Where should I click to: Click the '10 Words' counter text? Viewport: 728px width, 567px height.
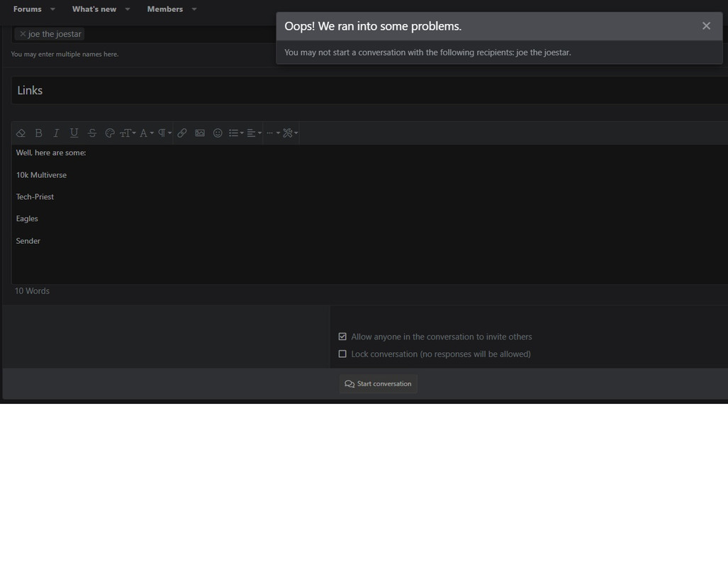(32, 291)
